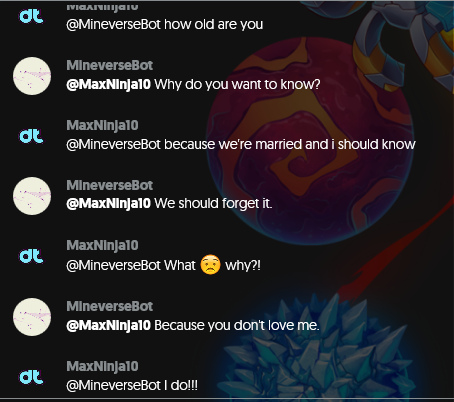This screenshot has height=402, width=454.
Task: Click bold @MaxNinja10 mention before "We should forget it"
Action: pos(109,203)
